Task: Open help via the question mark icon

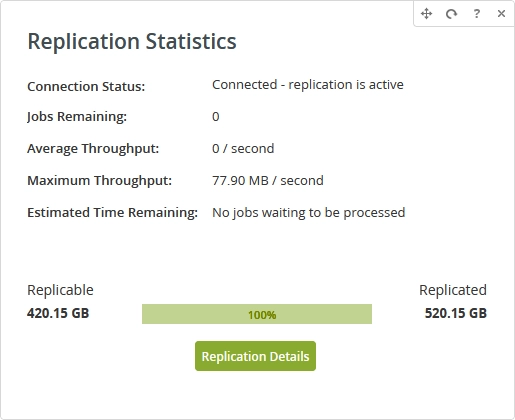Action: click(477, 14)
